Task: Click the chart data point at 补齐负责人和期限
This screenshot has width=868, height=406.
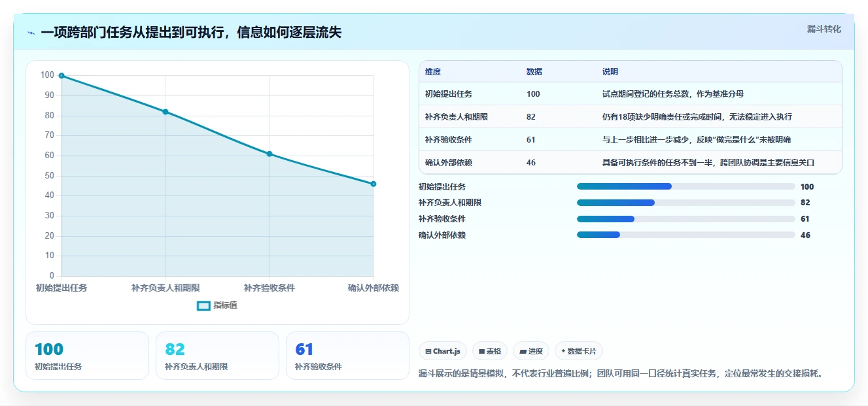Action: 165,112
